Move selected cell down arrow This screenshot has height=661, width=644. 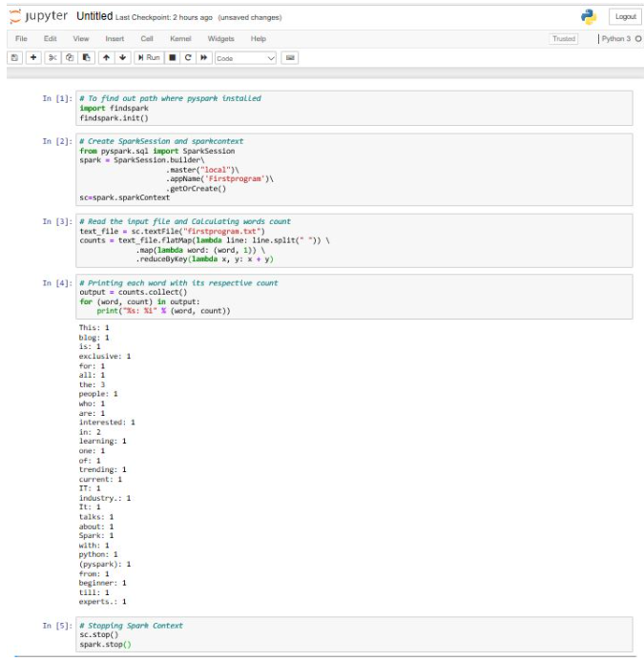(x=123, y=58)
